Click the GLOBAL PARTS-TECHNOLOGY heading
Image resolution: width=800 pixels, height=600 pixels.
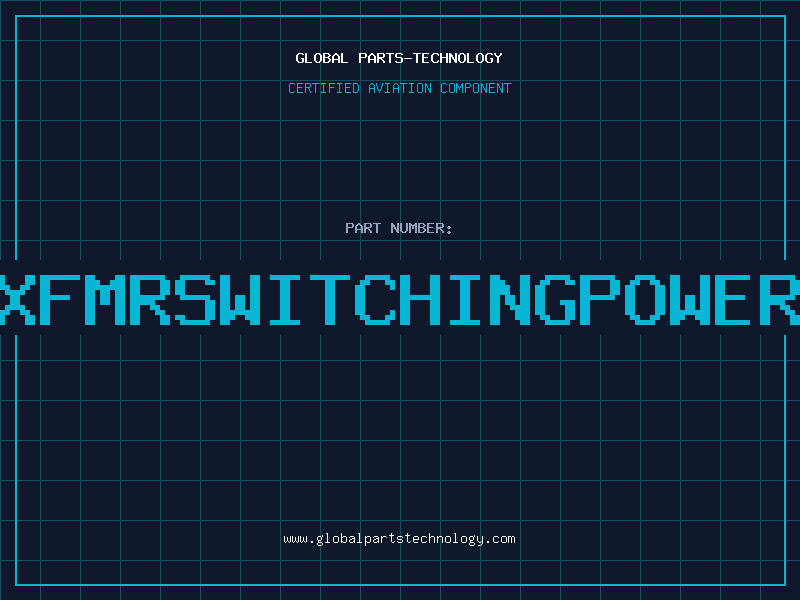click(x=399, y=58)
